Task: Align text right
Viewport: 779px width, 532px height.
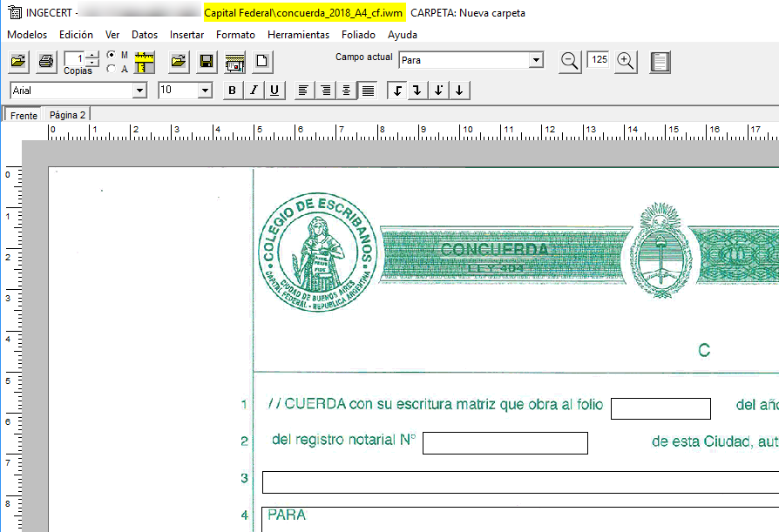Action: pyautogui.click(x=325, y=91)
